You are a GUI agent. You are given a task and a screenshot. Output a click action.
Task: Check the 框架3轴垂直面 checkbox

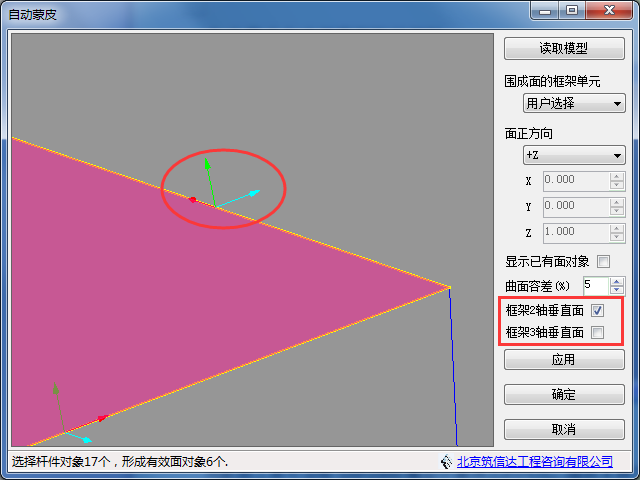coord(598,332)
